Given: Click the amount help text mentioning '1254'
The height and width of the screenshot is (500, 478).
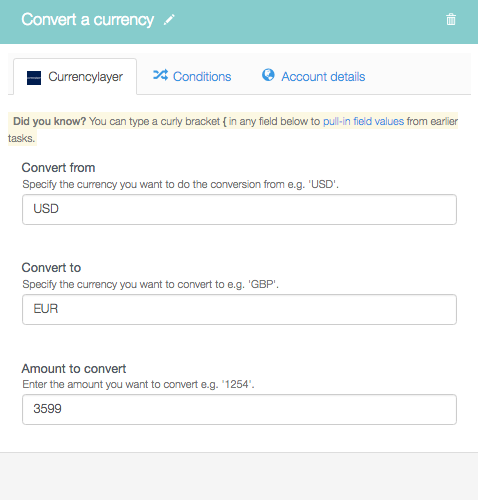Looking at the screenshot, I should point(138,384).
